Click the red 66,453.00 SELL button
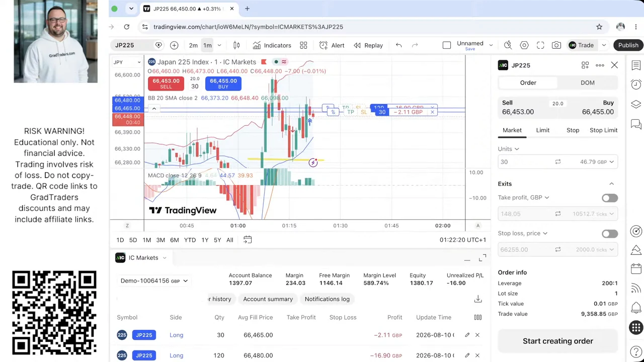The height and width of the screenshot is (362, 644). tap(166, 83)
